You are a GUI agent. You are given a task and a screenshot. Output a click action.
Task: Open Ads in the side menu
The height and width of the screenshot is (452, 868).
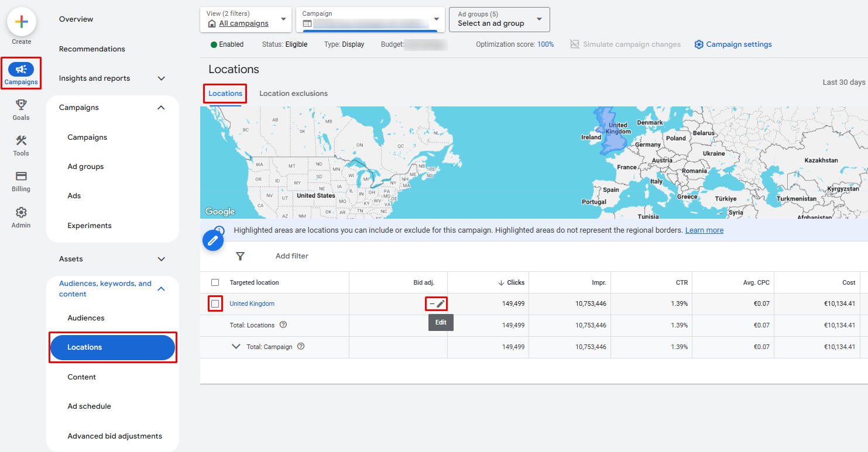(74, 196)
